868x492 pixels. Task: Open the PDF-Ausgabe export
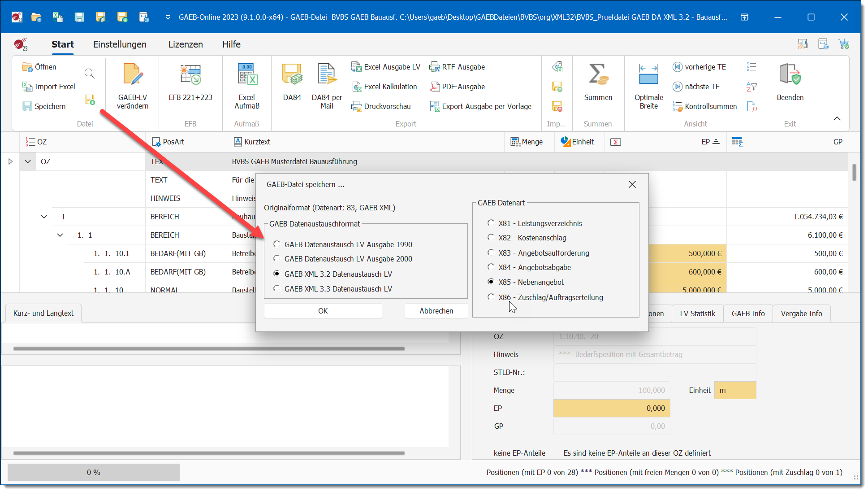coord(463,87)
